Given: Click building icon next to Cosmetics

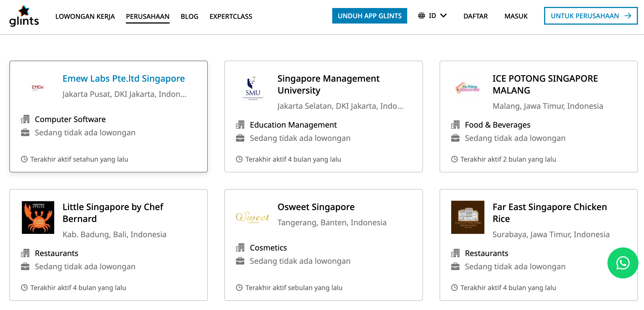Looking at the screenshot, I should [240, 248].
